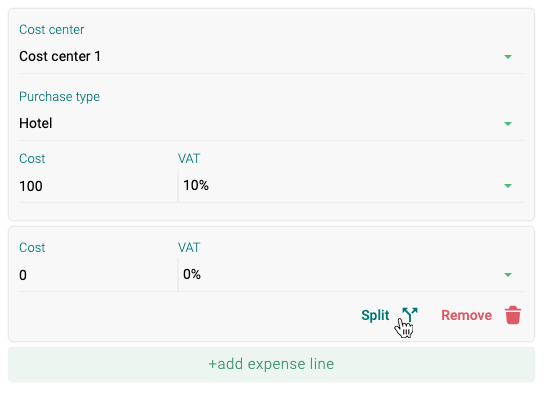Screen dimensions: 544x395
Task: Select the 'Hotel' purchase type value
Action: tap(36, 123)
